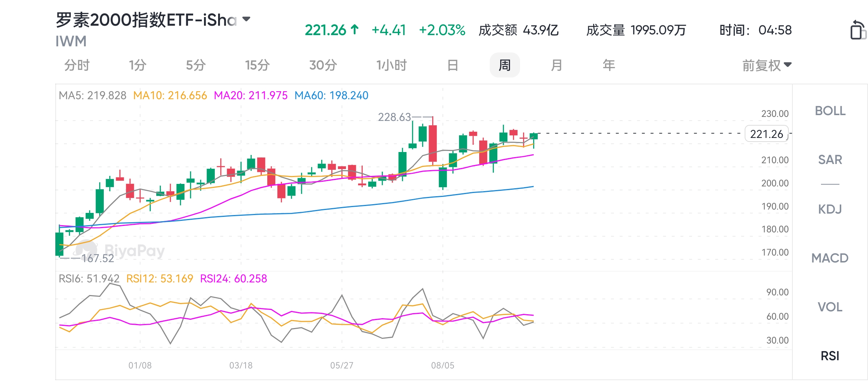Click the 成交额 43.9亿 turnover value
The image size is (868, 391).
point(519,30)
